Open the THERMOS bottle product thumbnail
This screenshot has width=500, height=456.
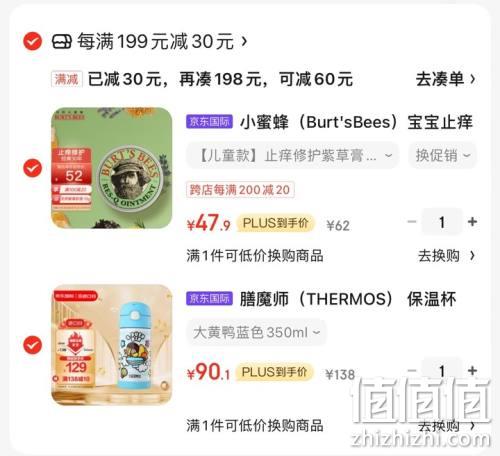(112, 345)
